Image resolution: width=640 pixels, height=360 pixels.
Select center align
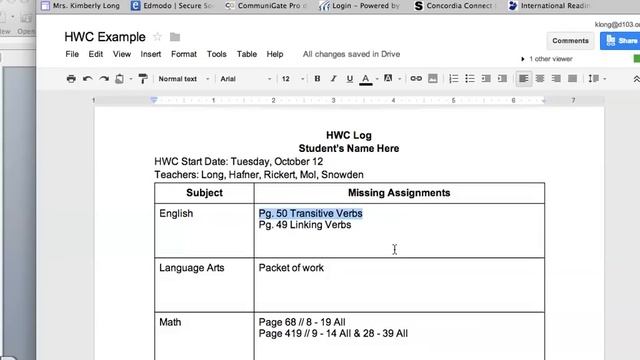pyautogui.click(x=540, y=78)
